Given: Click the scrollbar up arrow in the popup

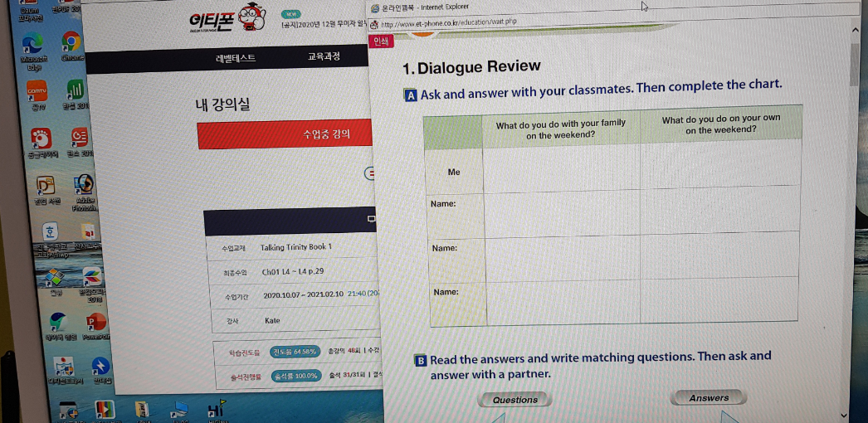Looking at the screenshot, I should pos(856,30).
